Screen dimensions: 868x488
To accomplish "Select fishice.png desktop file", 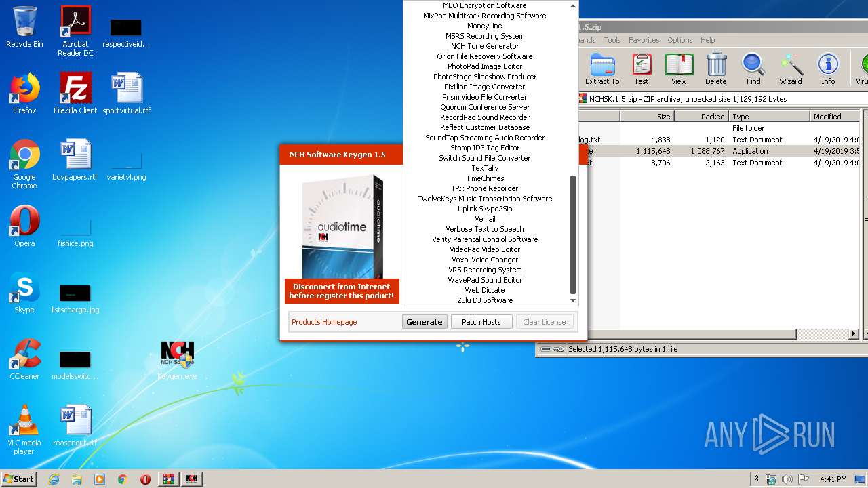I will (x=75, y=233).
